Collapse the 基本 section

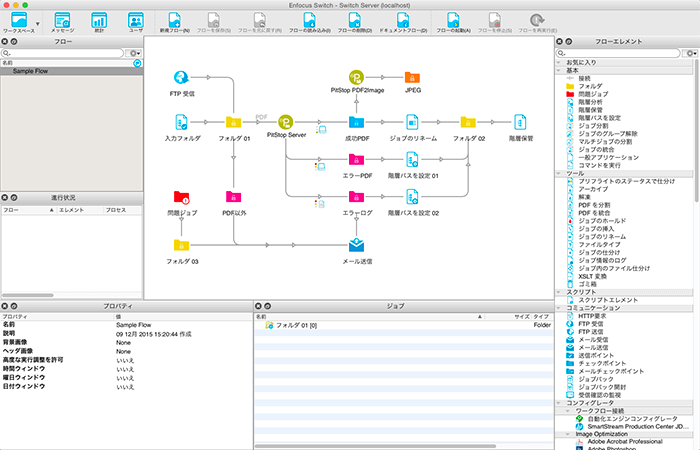pyautogui.click(x=559, y=70)
